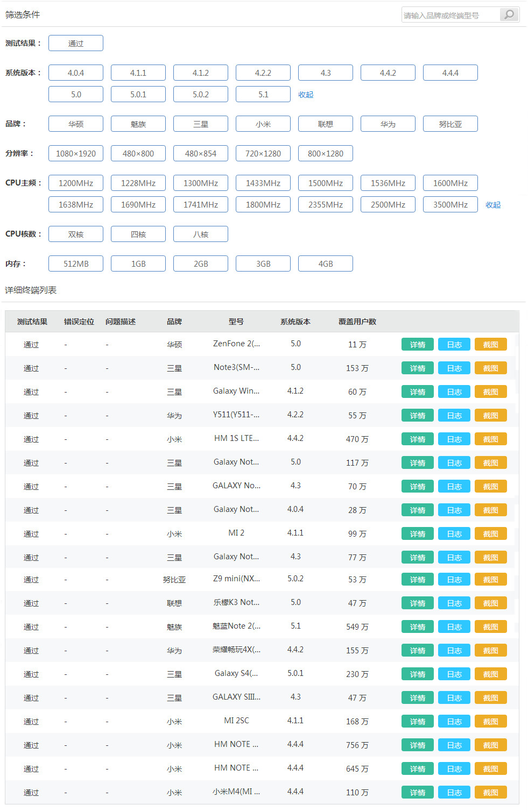Click the 覆盖用户数 column header
The width and height of the screenshot is (528, 812).
point(357,322)
